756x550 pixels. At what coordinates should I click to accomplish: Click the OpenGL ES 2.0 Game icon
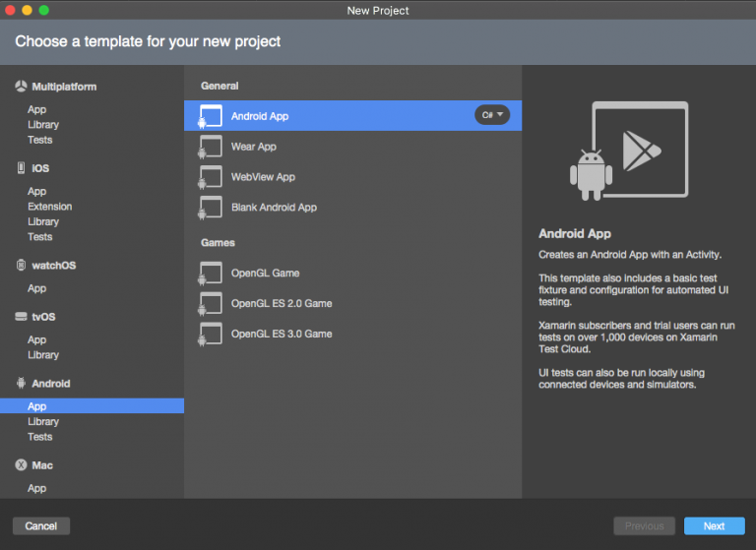pyautogui.click(x=211, y=303)
